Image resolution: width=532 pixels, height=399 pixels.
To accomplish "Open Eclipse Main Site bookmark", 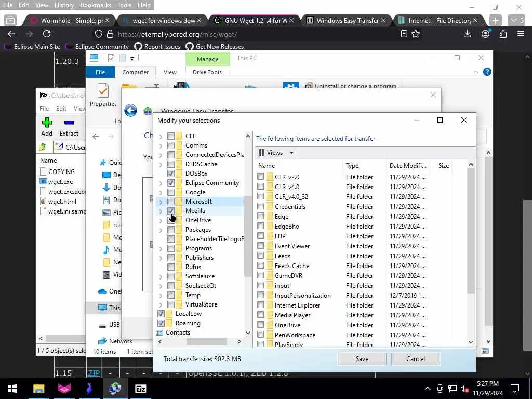I will tap(32, 46).
